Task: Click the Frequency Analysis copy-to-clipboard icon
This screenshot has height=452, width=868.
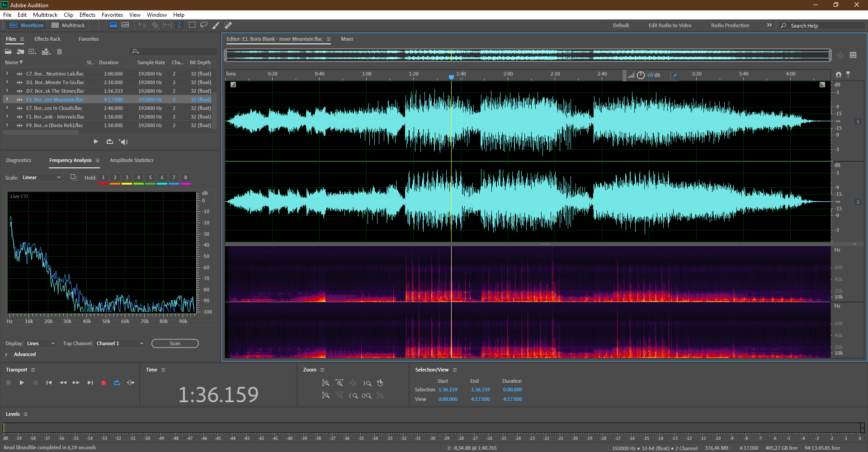Action: [x=73, y=177]
